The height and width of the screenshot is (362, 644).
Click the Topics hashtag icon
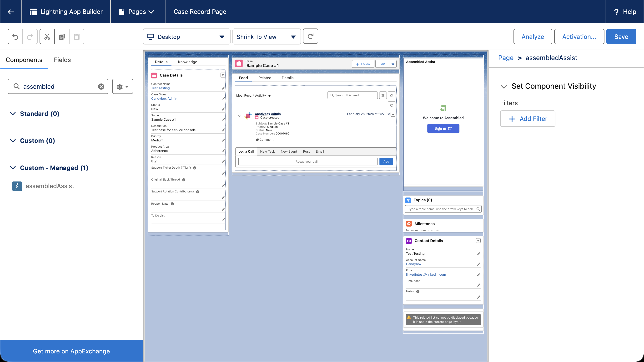pyautogui.click(x=408, y=200)
